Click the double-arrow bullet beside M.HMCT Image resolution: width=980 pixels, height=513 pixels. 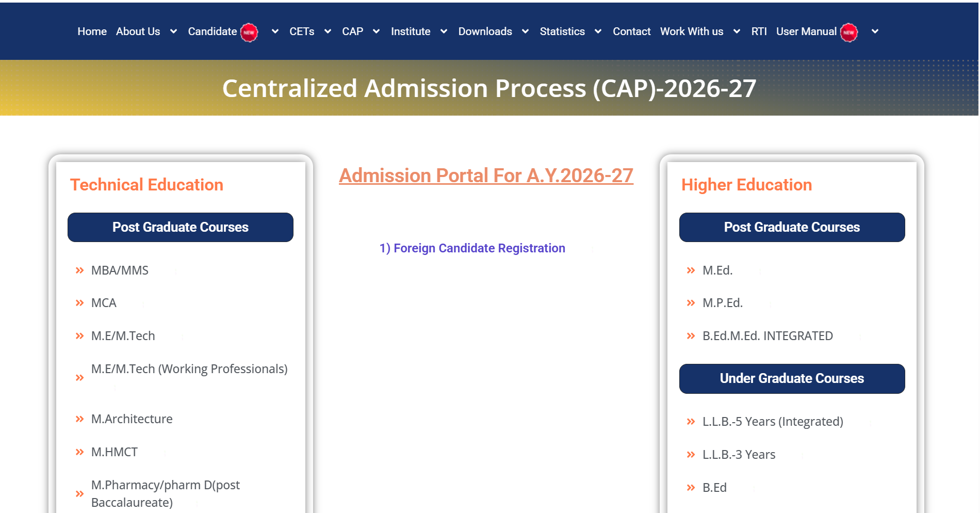coord(79,452)
